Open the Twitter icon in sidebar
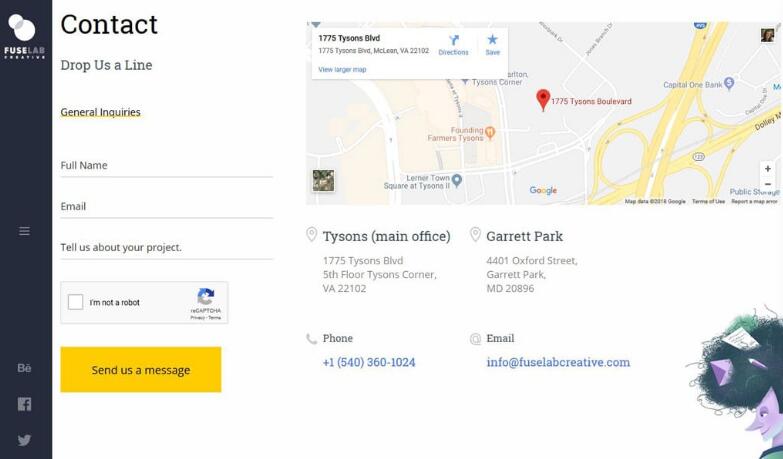This screenshot has height=459, width=783. tap(24, 440)
